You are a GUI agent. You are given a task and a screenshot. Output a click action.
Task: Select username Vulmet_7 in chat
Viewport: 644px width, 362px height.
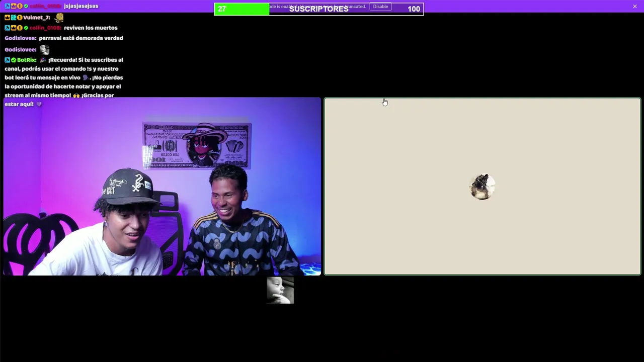pos(36,18)
